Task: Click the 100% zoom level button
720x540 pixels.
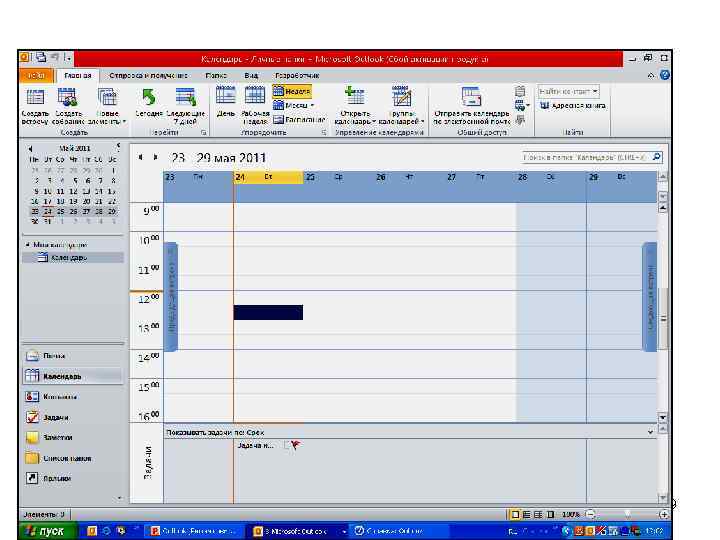Action: click(571, 515)
